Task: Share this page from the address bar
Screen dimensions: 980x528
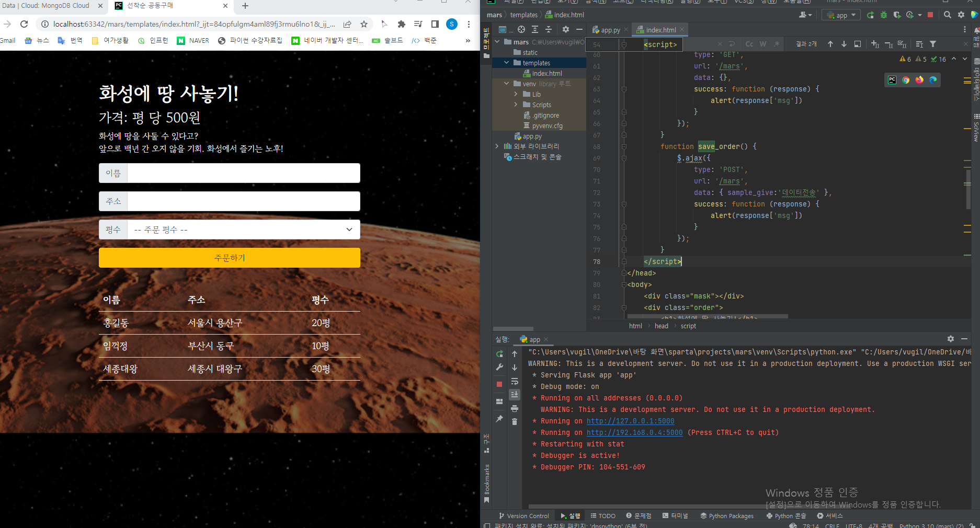Action: 347,24
